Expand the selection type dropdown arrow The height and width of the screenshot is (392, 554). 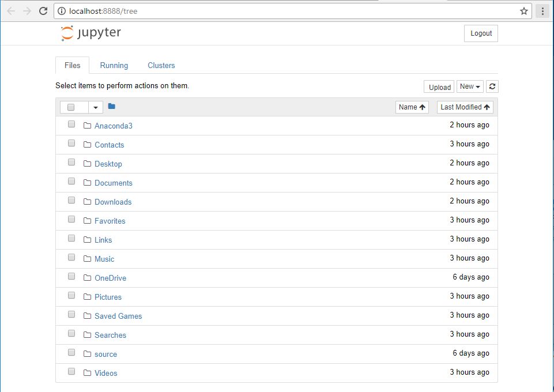point(95,107)
